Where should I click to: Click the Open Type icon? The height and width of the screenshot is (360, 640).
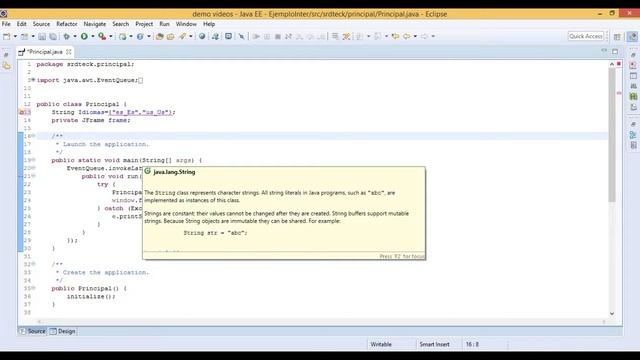160,36
